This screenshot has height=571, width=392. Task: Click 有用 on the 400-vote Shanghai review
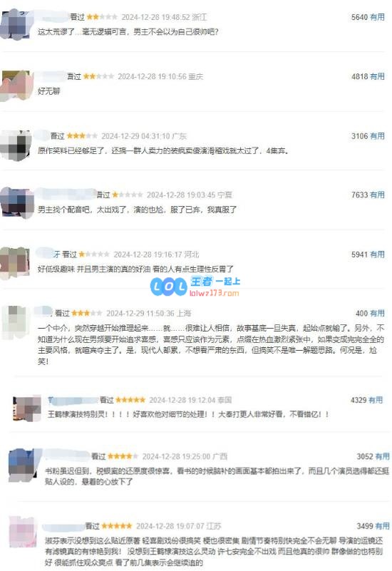point(377,313)
